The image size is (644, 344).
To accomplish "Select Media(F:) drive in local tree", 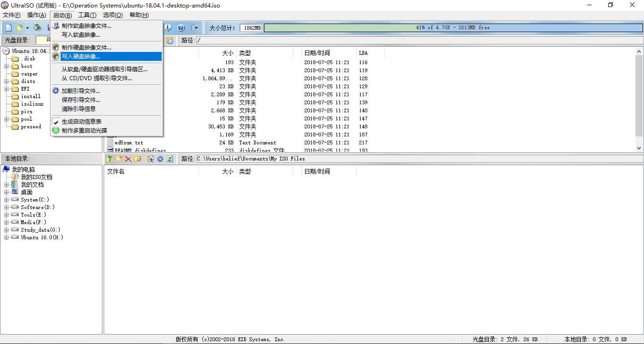I will point(33,222).
